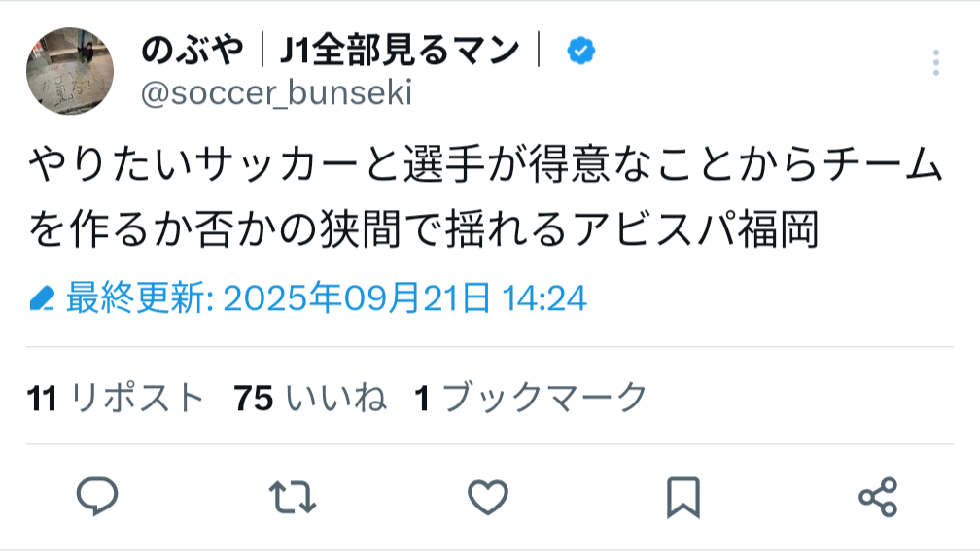Open the リポスト list
Viewport: 980px width, 560px height.
tap(137, 398)
